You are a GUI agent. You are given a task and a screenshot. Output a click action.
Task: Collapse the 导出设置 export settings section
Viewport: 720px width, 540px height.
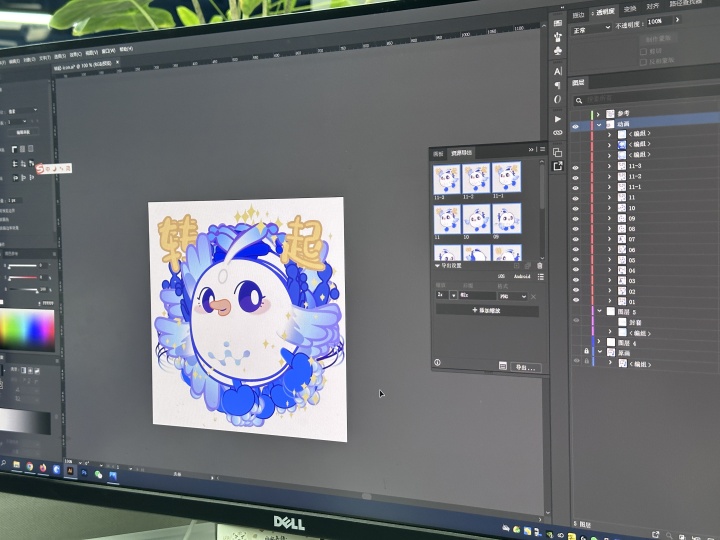[437, 266]
